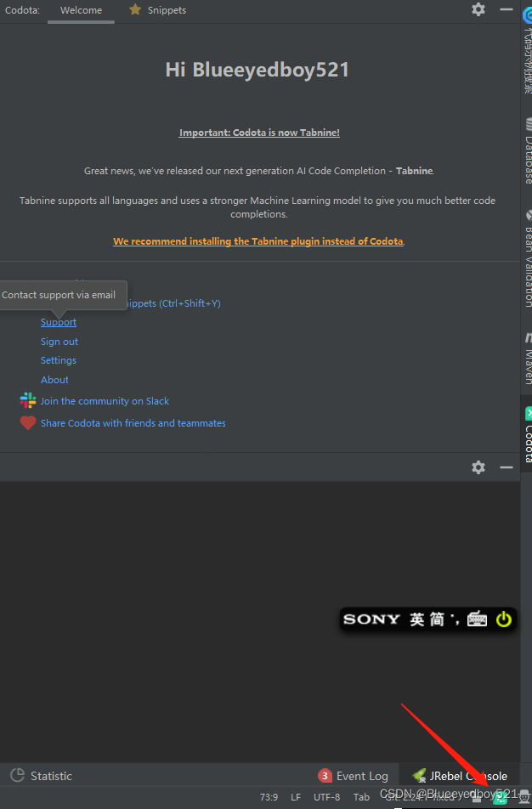Open lower panel settings gear icon
The width and height of the screenshot is (532, 809).
coord(478,467)
